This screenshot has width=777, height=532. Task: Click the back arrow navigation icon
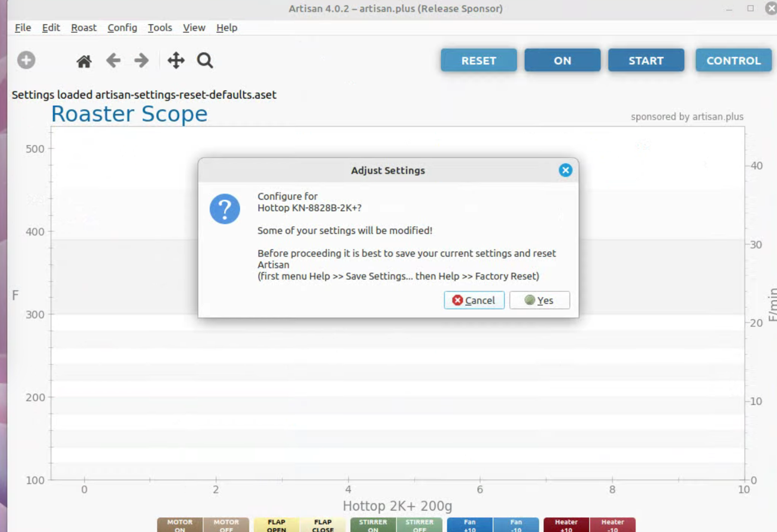click(113, 61)
